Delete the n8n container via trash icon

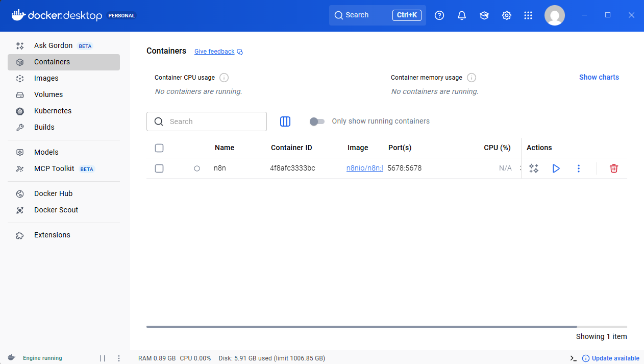(613, 168)
